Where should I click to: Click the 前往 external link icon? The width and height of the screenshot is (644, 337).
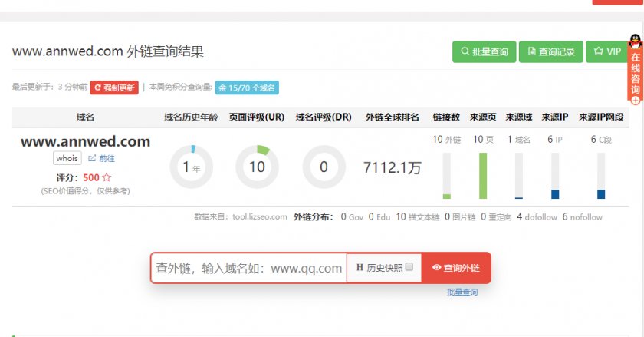92,158
